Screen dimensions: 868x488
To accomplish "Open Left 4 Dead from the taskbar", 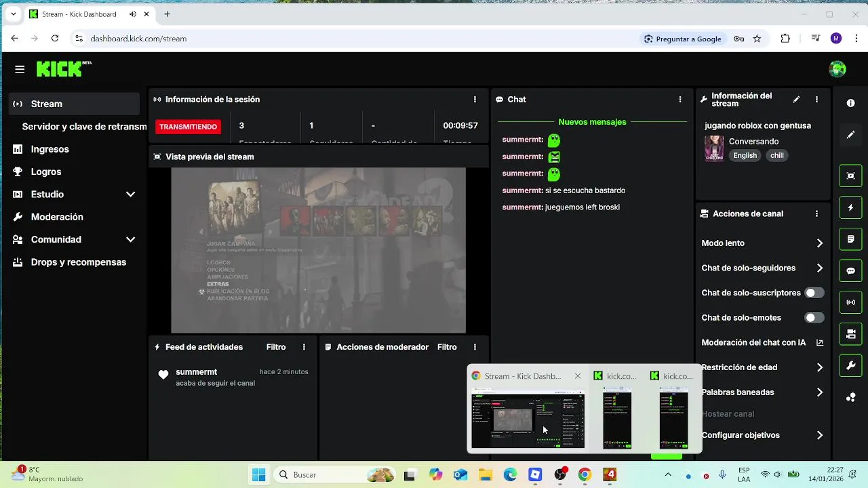I will tap(610, 474).
